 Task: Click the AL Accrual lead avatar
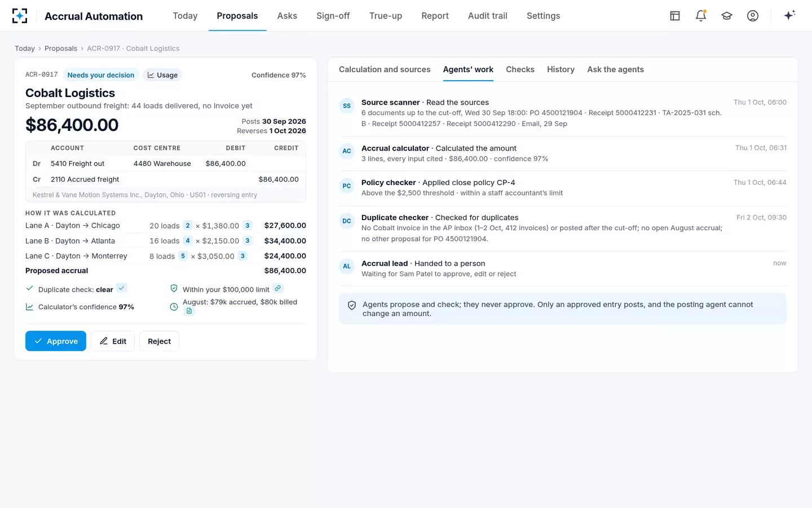[347, 266]
